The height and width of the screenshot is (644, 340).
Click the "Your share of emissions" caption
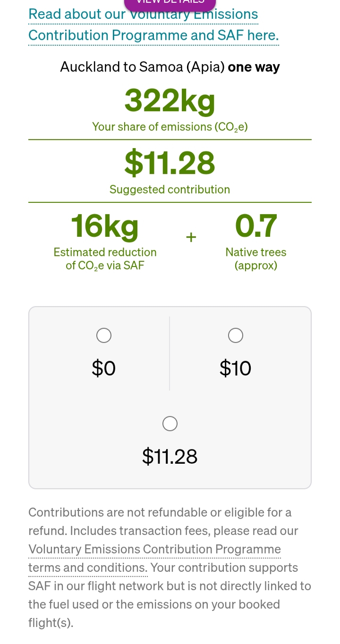coord(170,127)
